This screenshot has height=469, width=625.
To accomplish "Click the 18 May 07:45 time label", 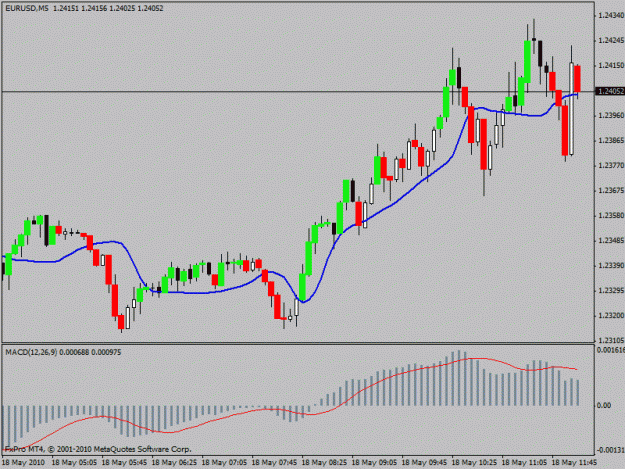I will click(x=274, y=463).
